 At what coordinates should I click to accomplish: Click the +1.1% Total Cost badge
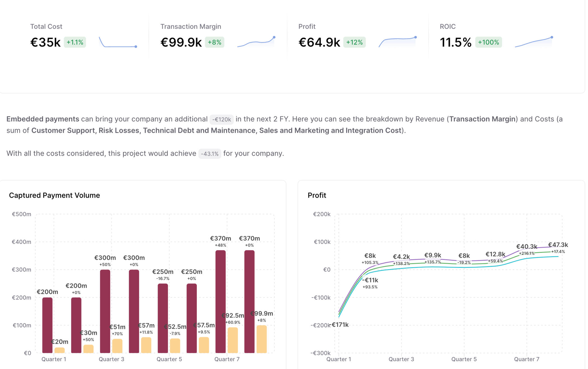click(x=75, y=42)
